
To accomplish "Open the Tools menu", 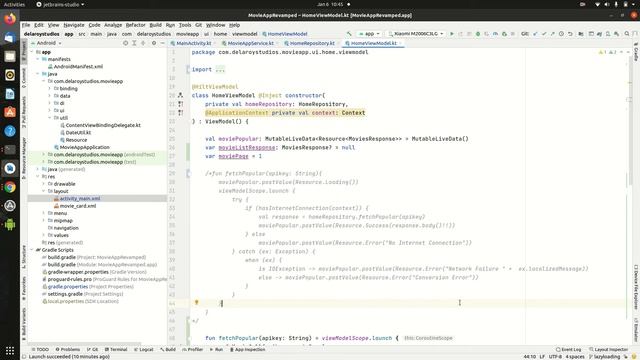I will (x=185, y=25).
